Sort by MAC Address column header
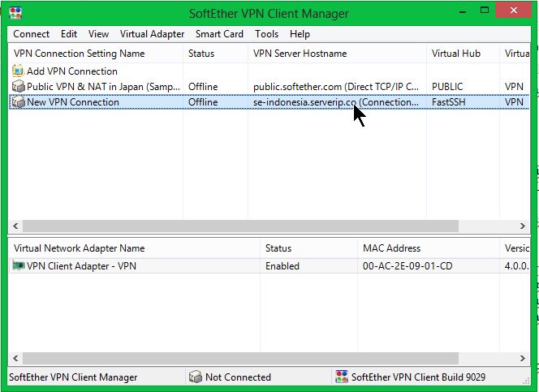539x392 pixels. pos(429,248)
